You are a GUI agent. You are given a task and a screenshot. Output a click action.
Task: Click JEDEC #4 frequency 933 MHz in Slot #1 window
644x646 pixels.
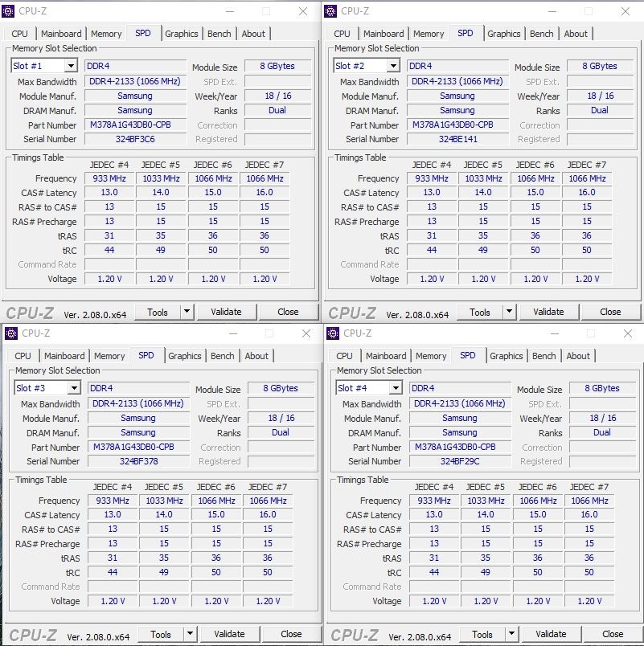click(109, 178)
